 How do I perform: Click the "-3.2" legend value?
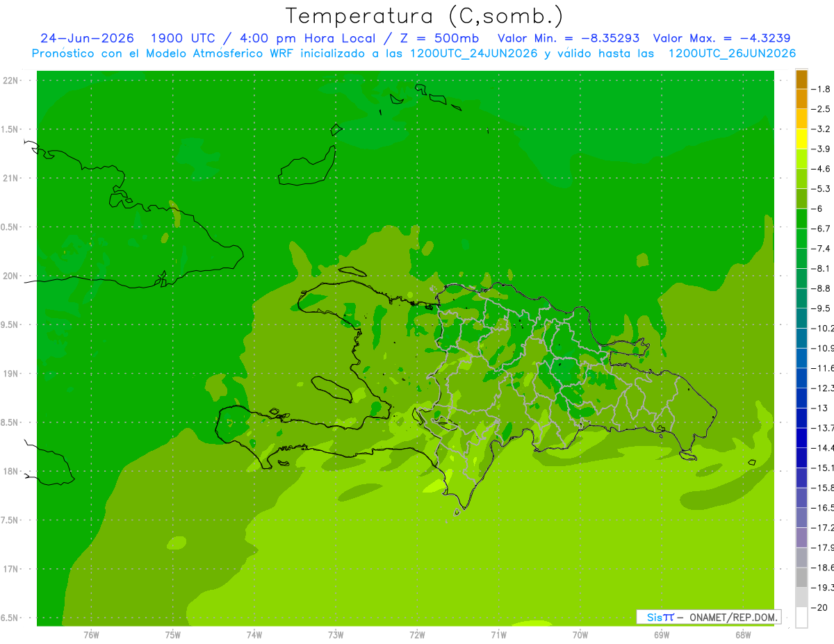tap(821, 129)
